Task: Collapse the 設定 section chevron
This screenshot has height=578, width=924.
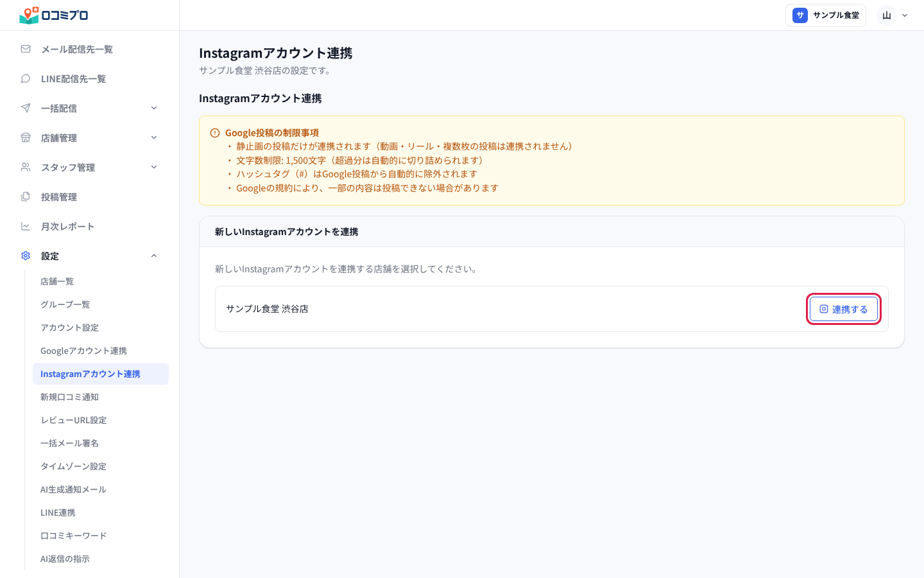Action: coord(154,256)
